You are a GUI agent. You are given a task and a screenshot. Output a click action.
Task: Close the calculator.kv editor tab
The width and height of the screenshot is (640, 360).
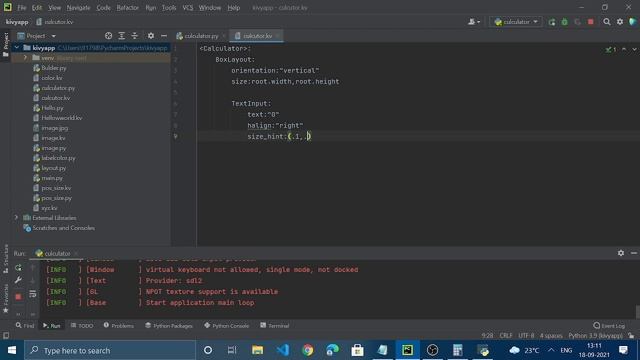(278, 36)
